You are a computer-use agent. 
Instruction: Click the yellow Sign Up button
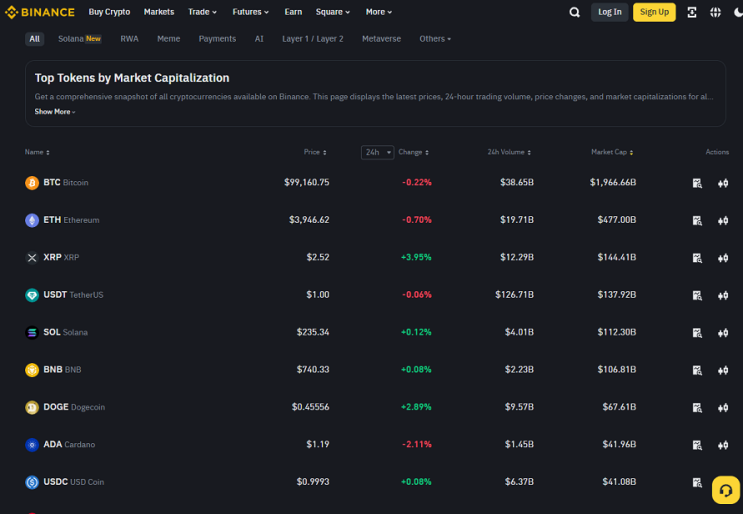click(x=654, y=12)
